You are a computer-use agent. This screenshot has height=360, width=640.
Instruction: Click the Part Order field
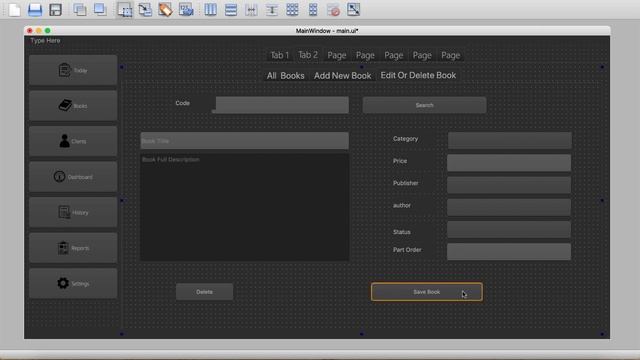[x=509, y=251]
